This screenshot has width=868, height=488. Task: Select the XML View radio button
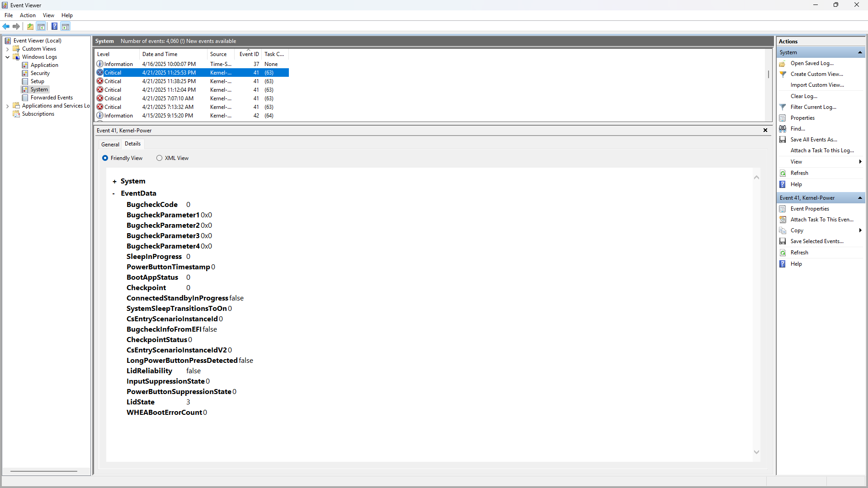pyautogui.click(x=159, y=158)
